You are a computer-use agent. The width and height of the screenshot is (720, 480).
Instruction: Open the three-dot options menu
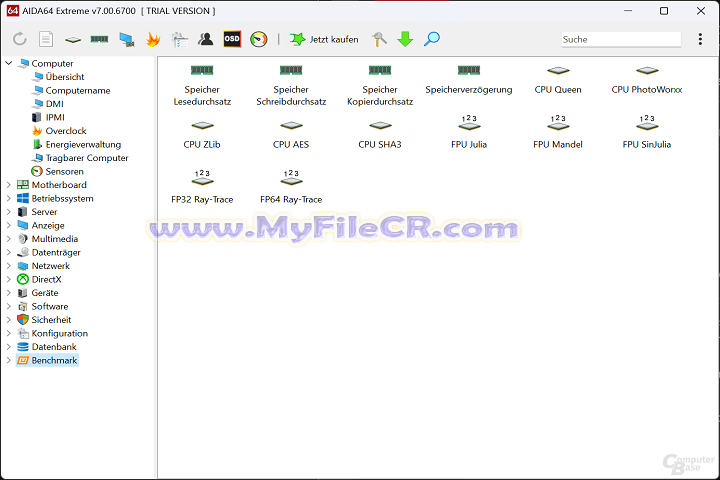[700, 39]
